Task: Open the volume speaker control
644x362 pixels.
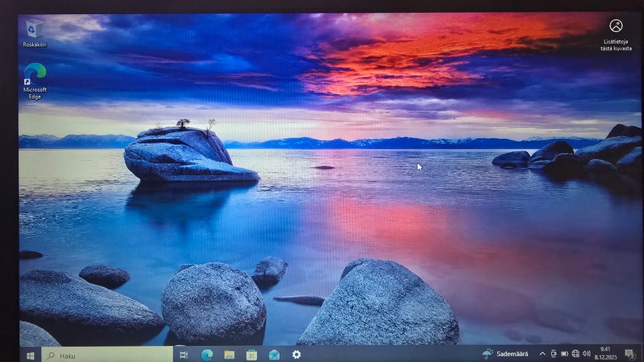Action: (586, 353)
